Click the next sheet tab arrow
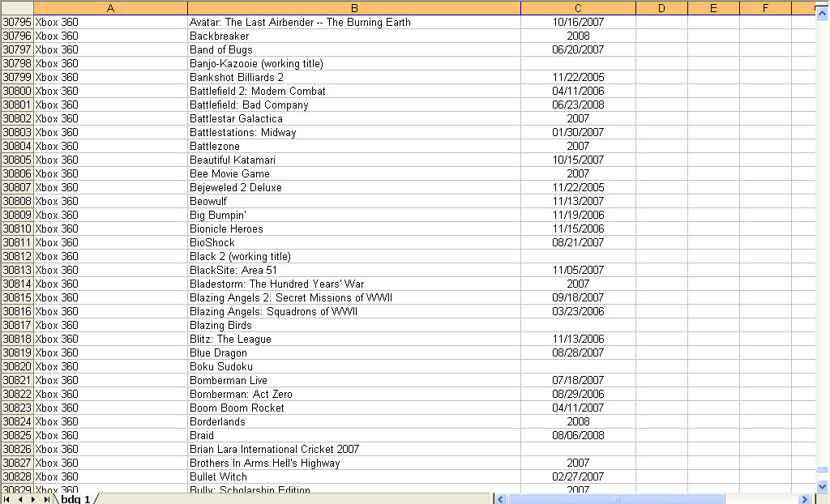This screenshot has height=504, width=830. pyautogui.click(x=32, y=499)
